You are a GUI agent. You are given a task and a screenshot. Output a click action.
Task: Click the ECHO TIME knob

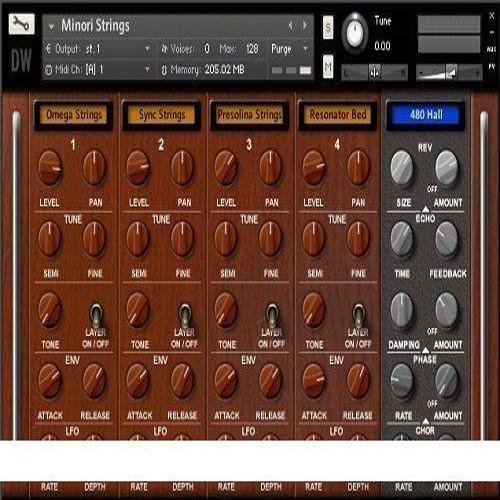click(402, 239)
